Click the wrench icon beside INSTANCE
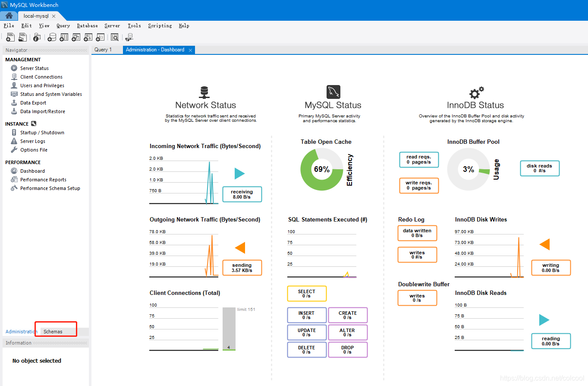 point(34,124)
